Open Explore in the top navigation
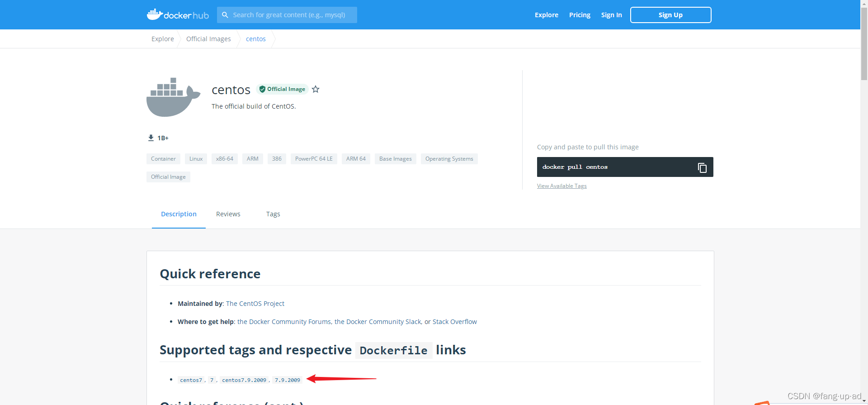Viewport: 868px width, 405px height. (547, 15)
